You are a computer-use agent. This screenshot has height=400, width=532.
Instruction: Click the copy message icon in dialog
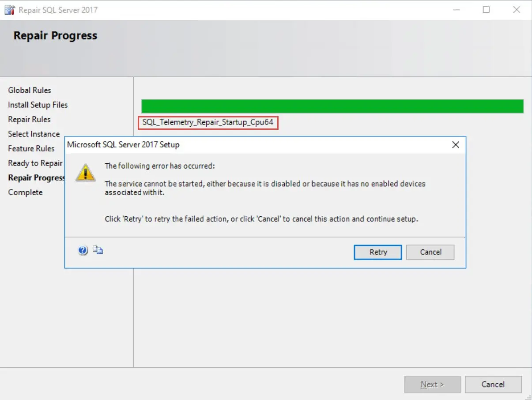[98, 250]
